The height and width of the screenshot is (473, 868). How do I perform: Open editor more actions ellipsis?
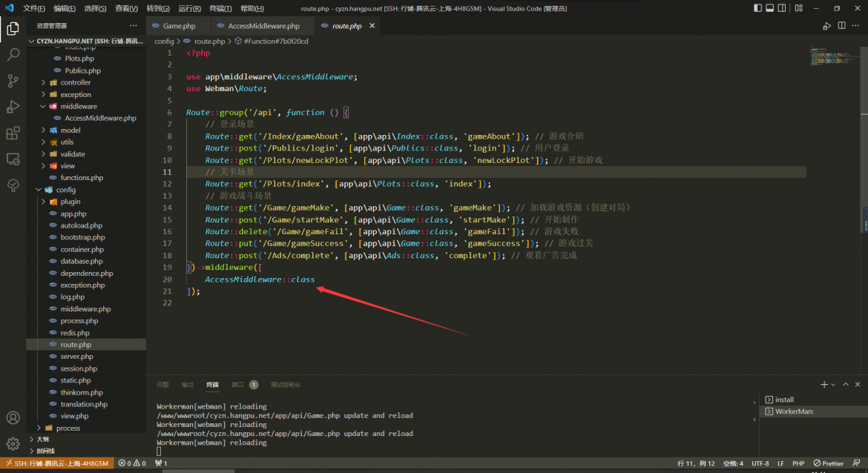coord(856,25)
